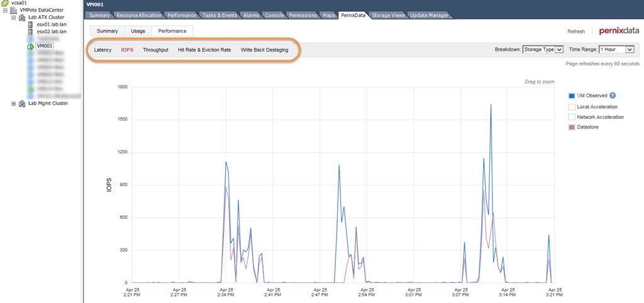Image resolution: width=644 pixels, height=303 pixels.
Task: Collapse the VMPete DataCenter tree node
Action: point(5,10)
